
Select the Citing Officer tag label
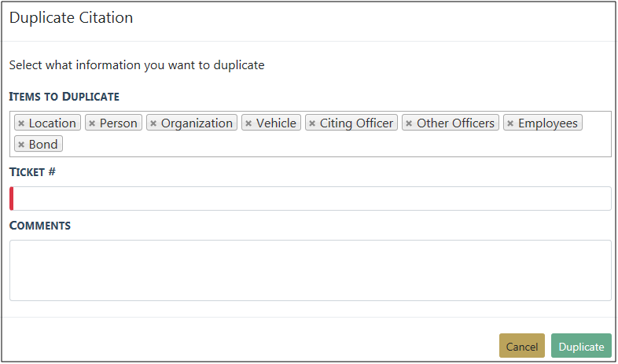pos(356,123)
